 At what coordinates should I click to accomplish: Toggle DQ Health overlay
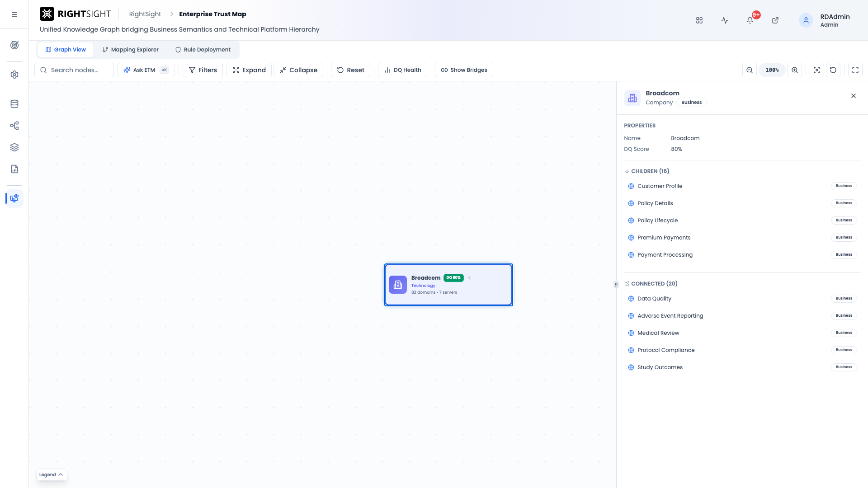point(402,70)
